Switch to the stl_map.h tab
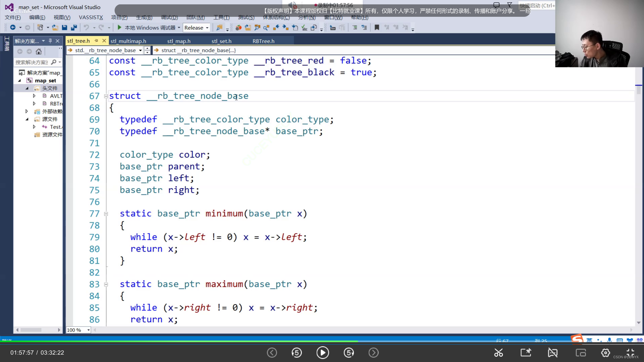 pyautogui.click(x=178, y=41)
